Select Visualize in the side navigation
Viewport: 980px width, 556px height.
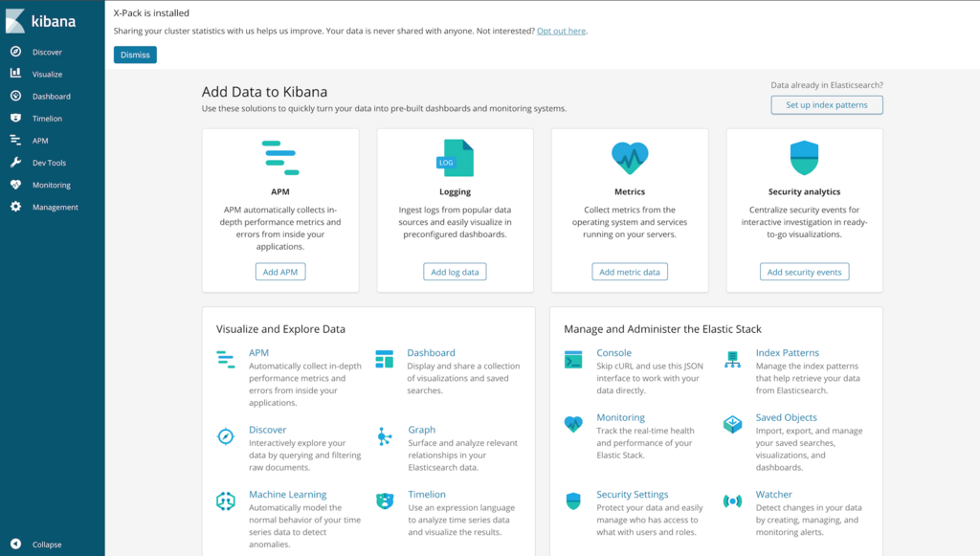48,74
